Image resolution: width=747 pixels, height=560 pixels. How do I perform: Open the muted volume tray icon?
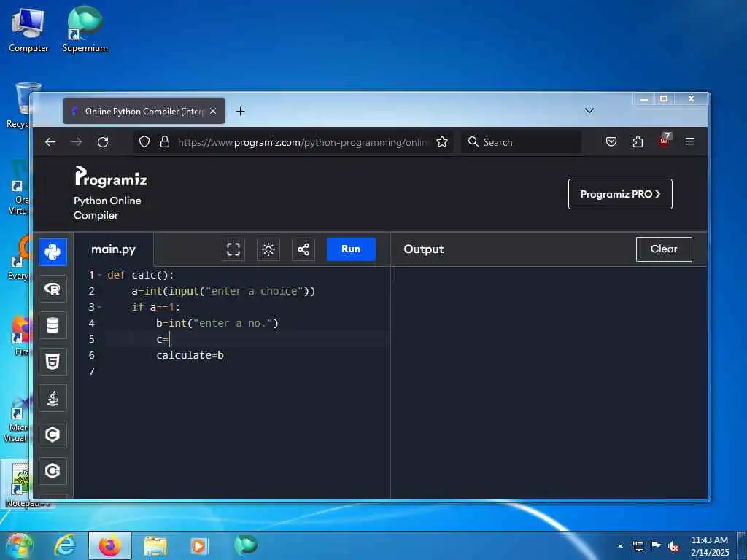673,547
